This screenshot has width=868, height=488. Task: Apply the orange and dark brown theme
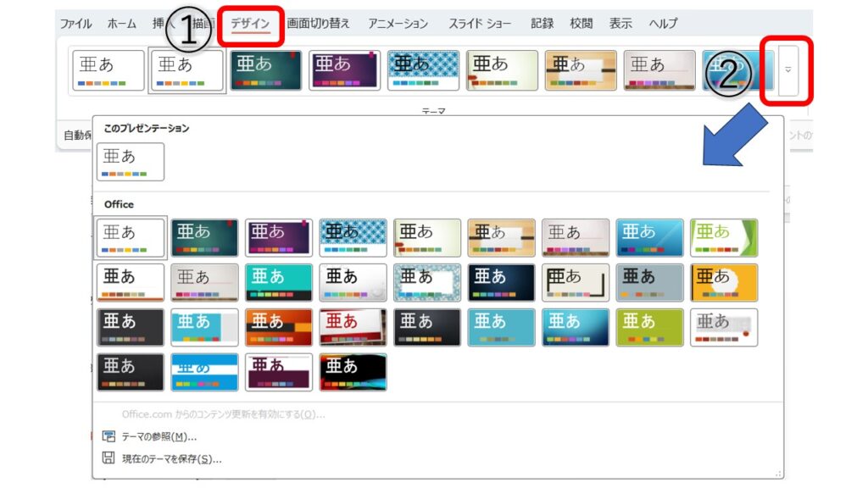[278, 328]
